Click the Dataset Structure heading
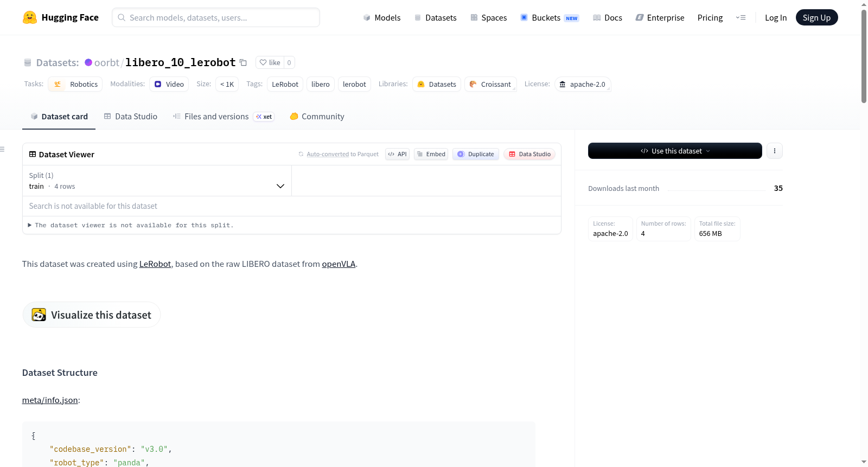The height and width of the screenshot is (467, 868). [x=60, y=373]
